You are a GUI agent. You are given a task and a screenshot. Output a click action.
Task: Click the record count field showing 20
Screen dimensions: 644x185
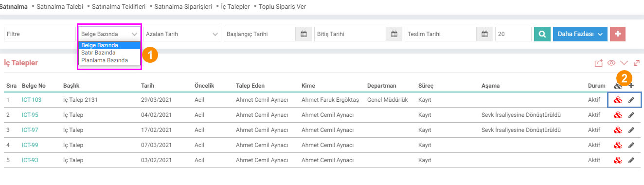click(x=513, y=34)
